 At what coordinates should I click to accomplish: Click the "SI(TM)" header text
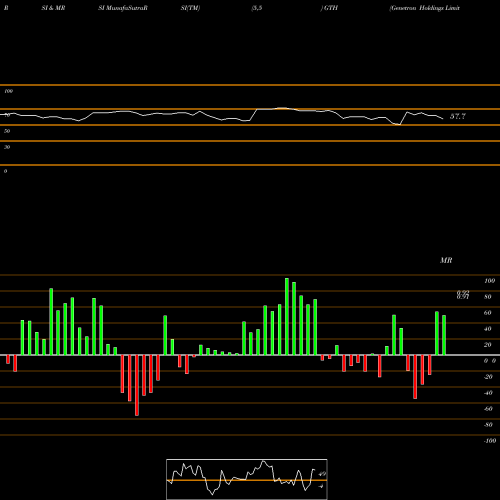pos(190,8)
